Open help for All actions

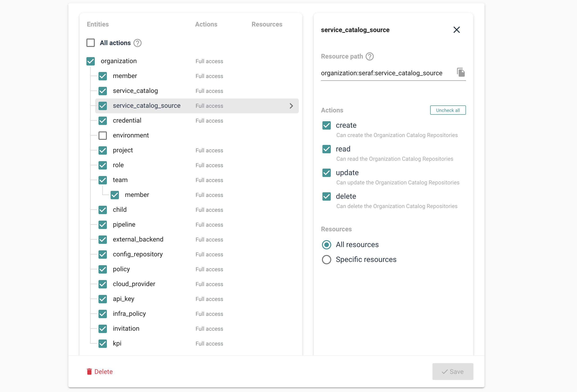click(x=137, y=43)
